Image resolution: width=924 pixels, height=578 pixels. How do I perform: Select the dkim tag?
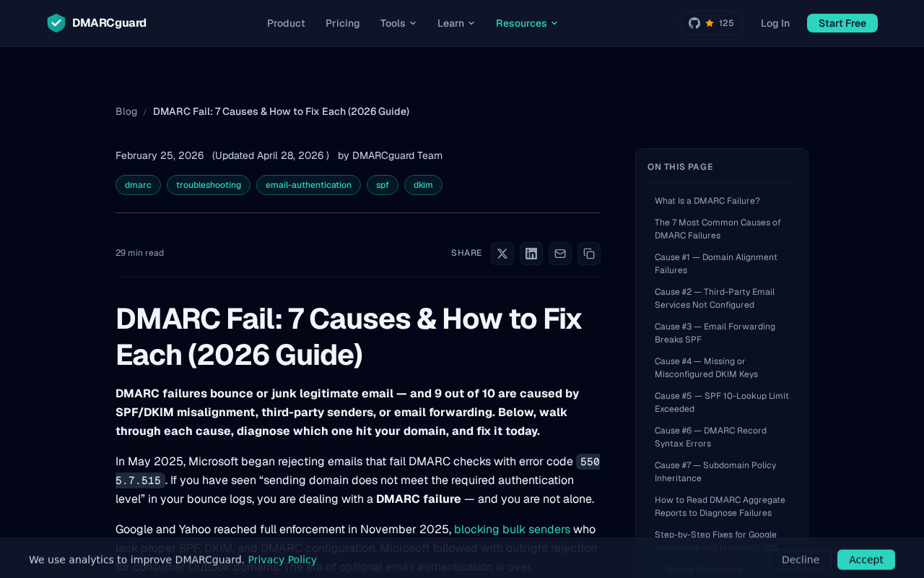click(423, 185)
